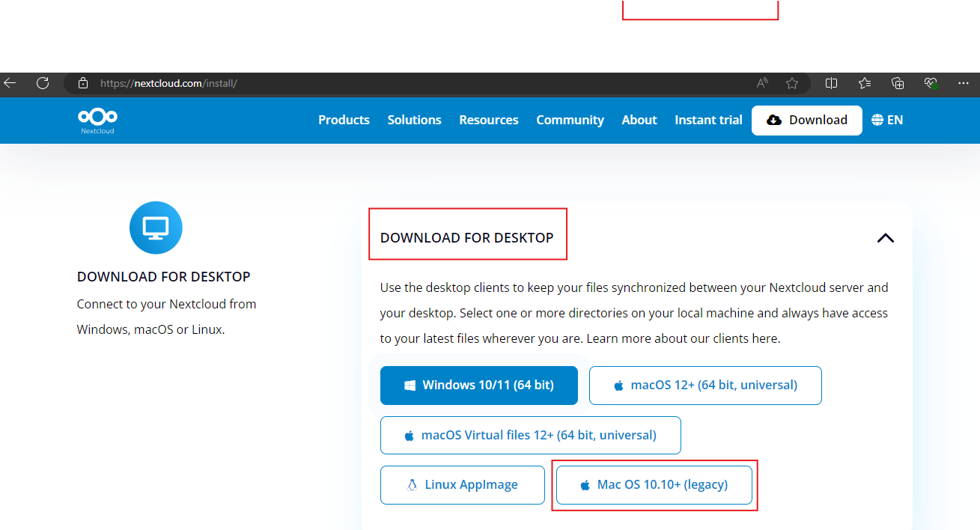Image resolution: width=980 pixels, height=530 pixels.
Task: Open the Solutions menu
Action: pos(414,120)
